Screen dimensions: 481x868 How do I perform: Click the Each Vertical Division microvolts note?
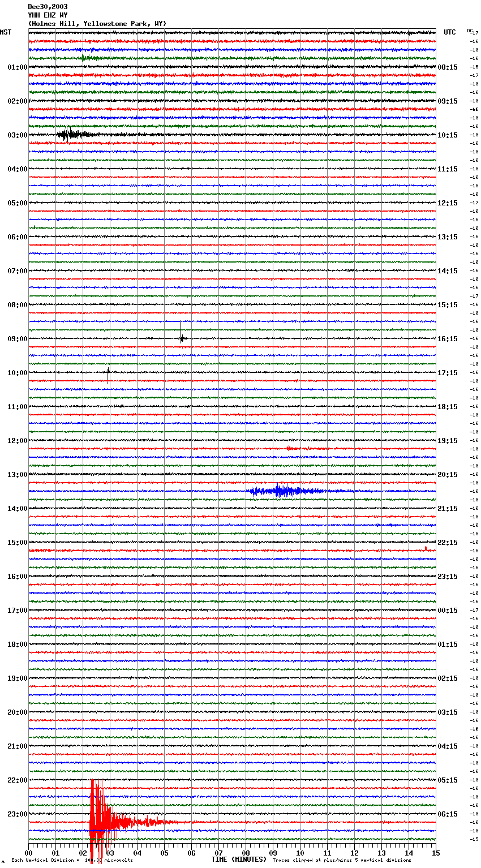(x=72, y=860)
